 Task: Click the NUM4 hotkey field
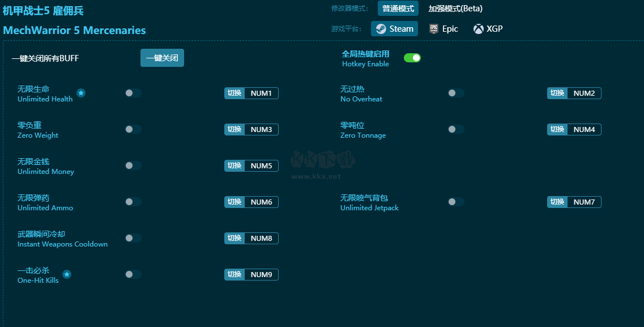tap(584, 129)
